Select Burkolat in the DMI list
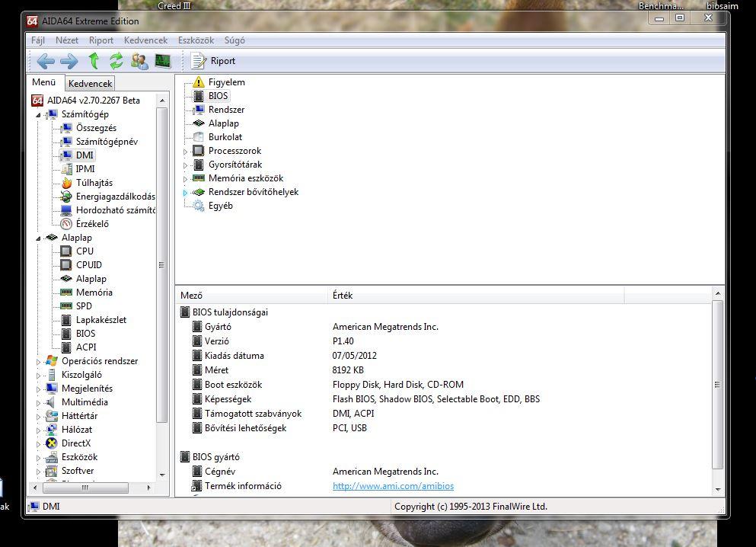 (225, 137)
